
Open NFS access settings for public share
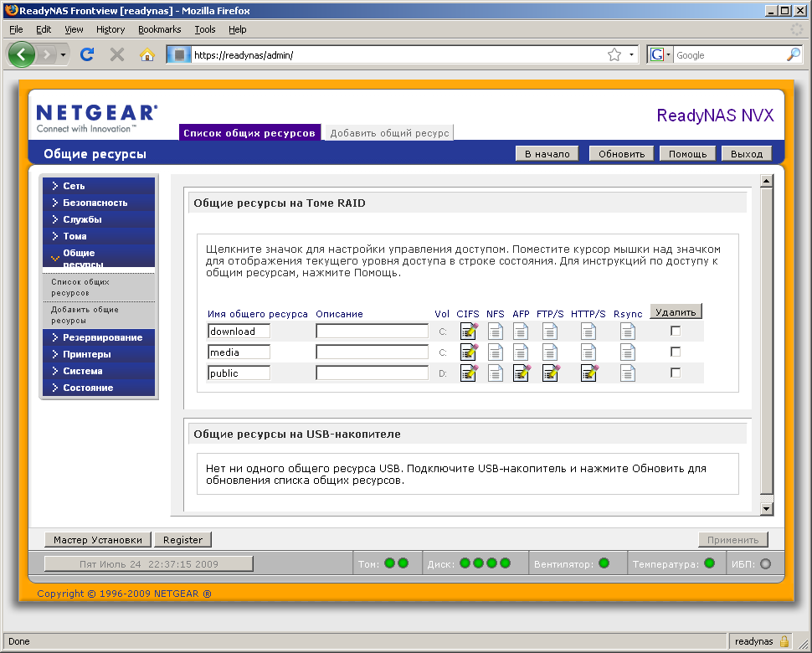(x=496, y=373)
